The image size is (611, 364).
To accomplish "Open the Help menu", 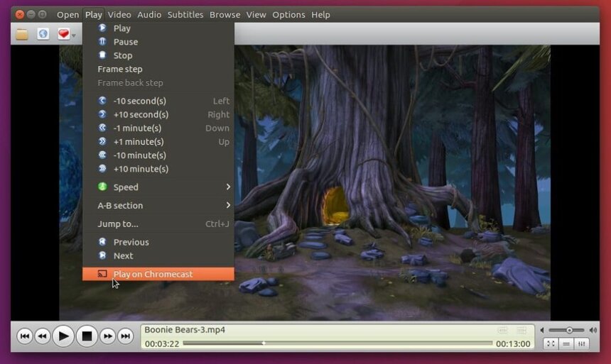I will point(320,15).
